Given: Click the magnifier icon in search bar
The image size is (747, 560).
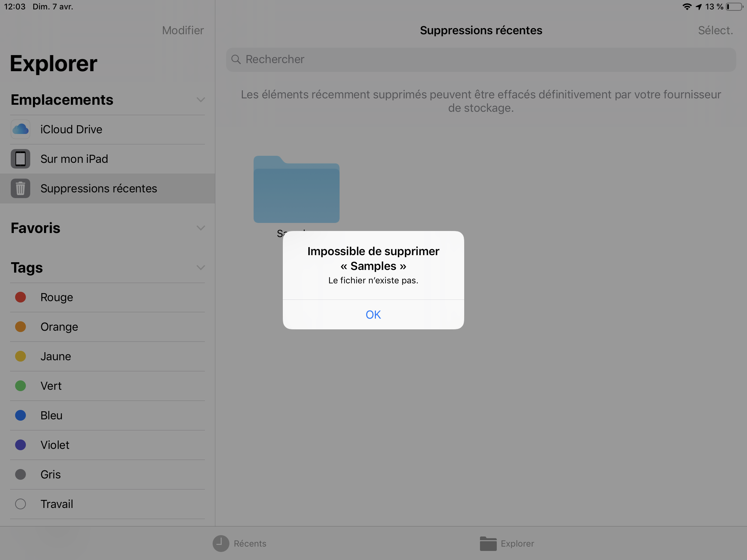Looking at the screenshot, I should [x=236, y=59].
